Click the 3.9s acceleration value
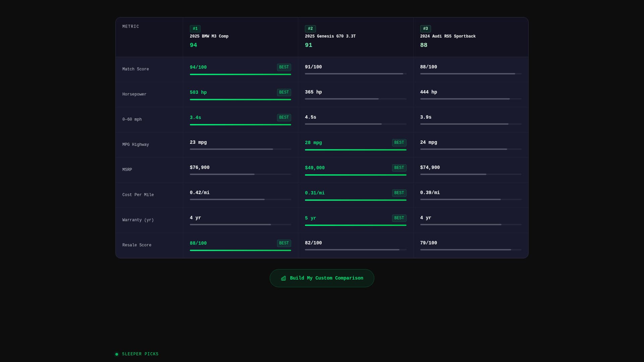 [426, 117]
